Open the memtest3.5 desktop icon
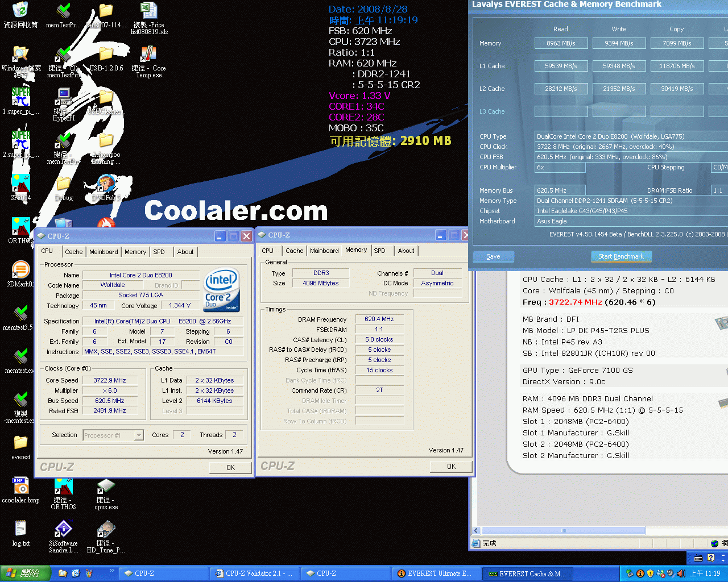The height and width of the screenshot is (582, 728). point(20,313)
